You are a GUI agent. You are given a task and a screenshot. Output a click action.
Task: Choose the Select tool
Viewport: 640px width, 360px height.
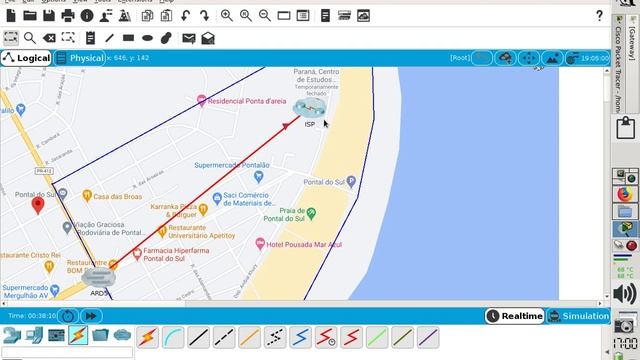(x=11, y=38)
